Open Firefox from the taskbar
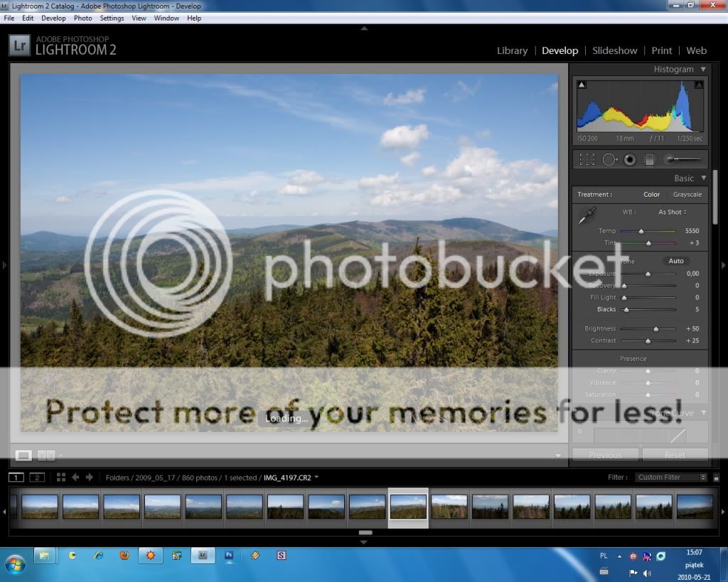 point(124,556)
